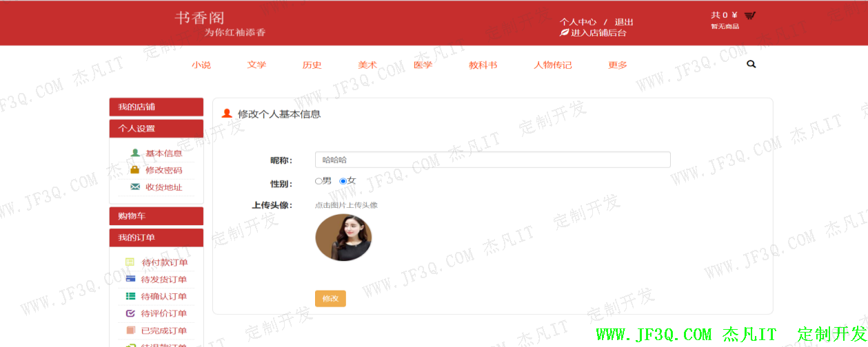
Task: Go to the 历史 category
Action: click(x=312, y=65)
